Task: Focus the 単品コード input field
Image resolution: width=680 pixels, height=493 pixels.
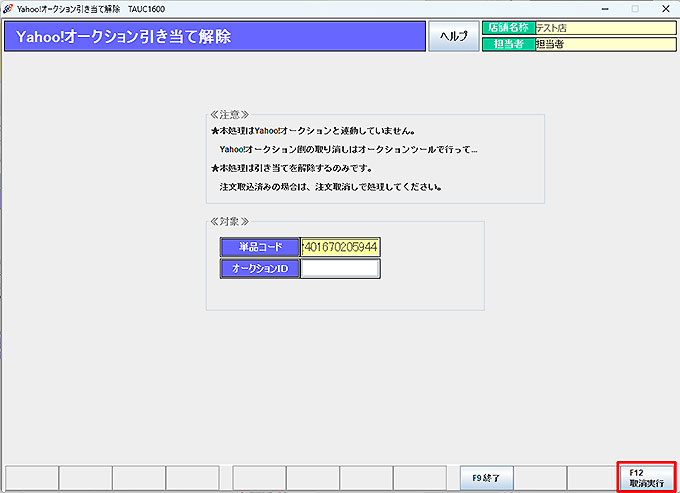Action: tap(340, 247)
